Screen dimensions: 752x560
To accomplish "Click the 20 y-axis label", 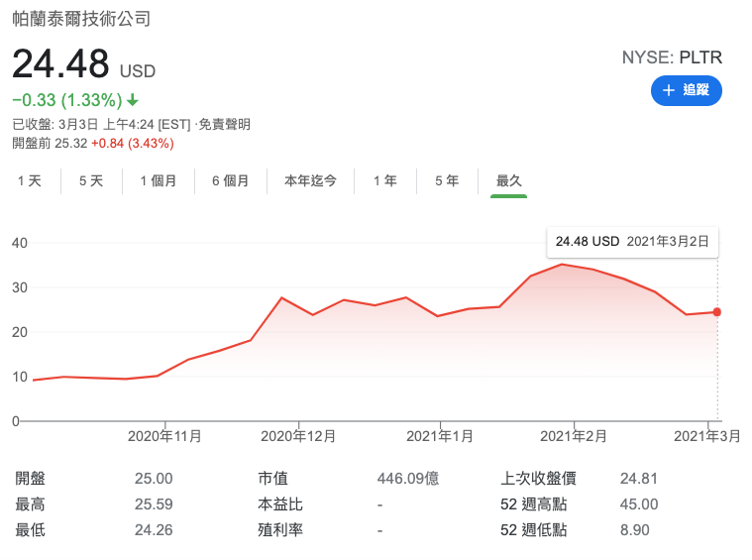I will click(20, 332).
